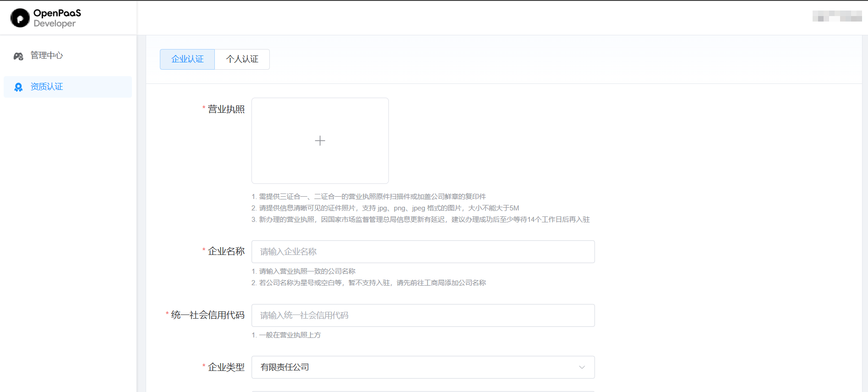Click hint text starting 若公司名称为星号或空白等

369,283
